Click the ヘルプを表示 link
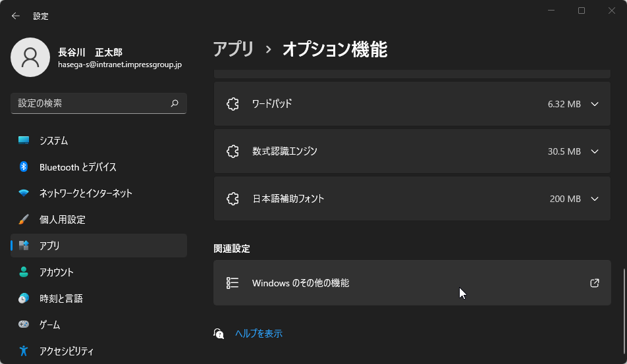Screen dimensions: 627x364 click(259, 334)
